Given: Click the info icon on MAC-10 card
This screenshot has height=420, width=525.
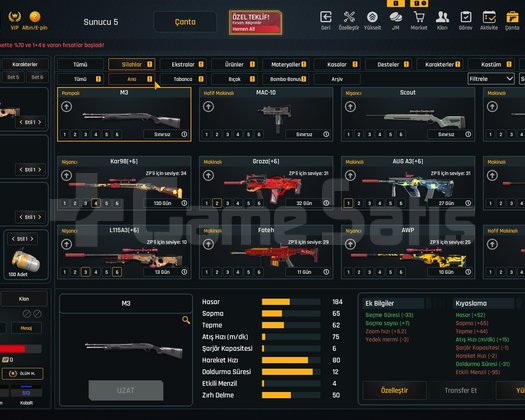Looking at the screenshot, I should [x=326, y=134].
